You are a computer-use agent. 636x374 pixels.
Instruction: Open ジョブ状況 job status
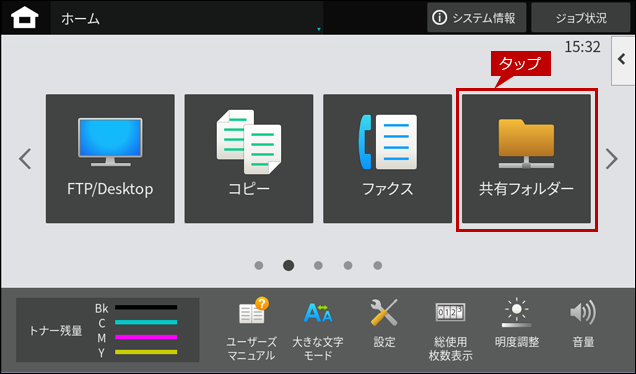point(581,18)
